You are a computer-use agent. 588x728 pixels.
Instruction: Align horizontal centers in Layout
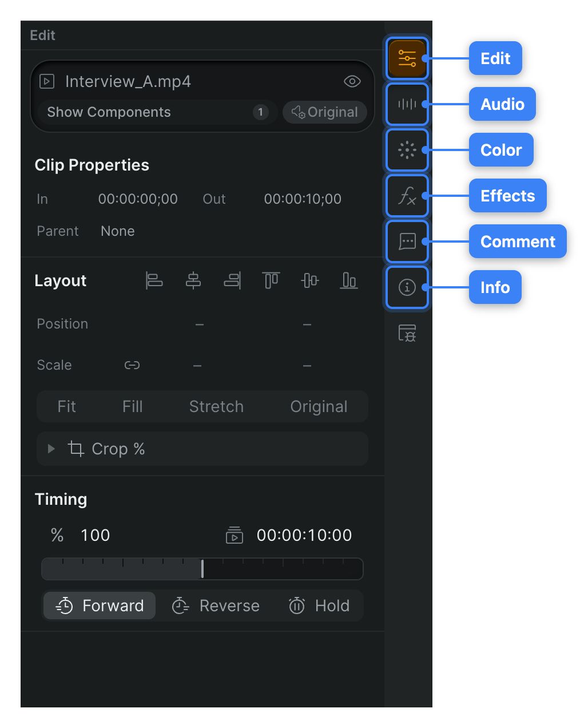pos(193,280)
